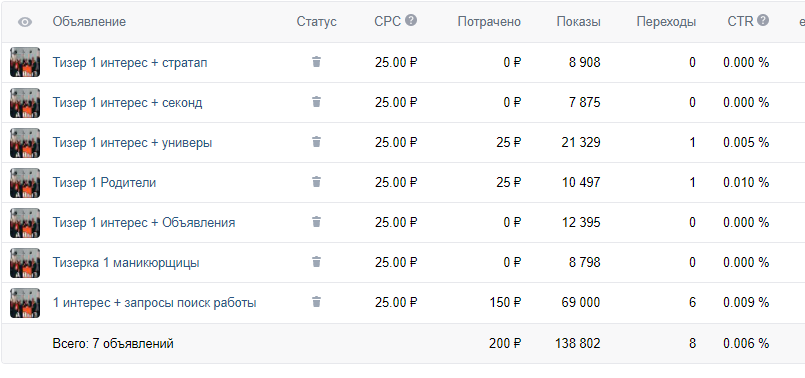805x378 pixels.
Task: Click trash icon for запросы поиск работы ad
Action: click(x=316, y=303)
